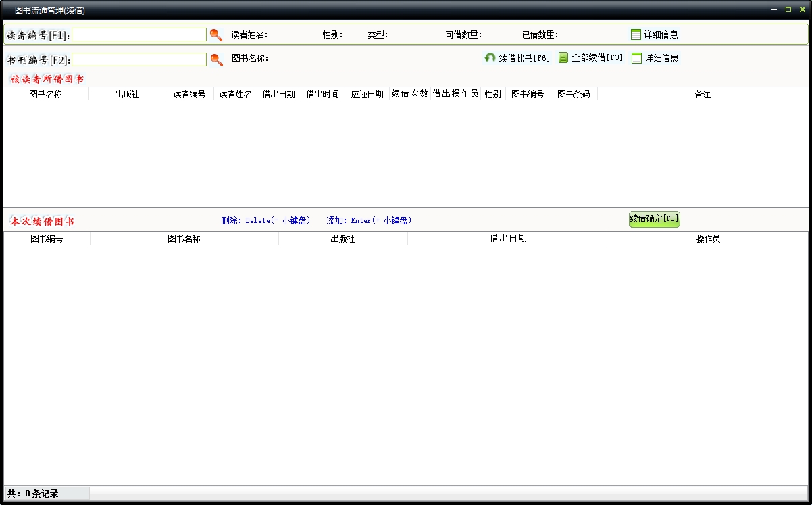Sort by 读者编号 column in borrowed books table

[x=189, y=95]
